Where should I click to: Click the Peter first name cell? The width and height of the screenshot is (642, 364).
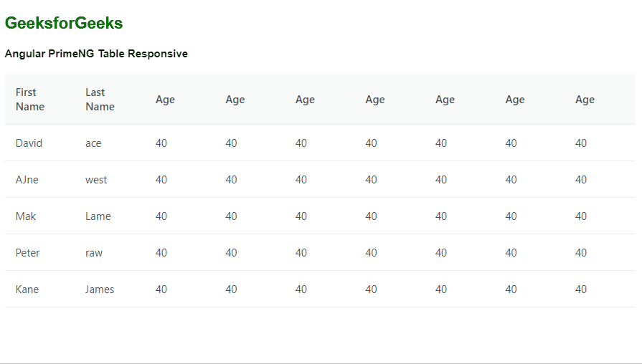28,253
